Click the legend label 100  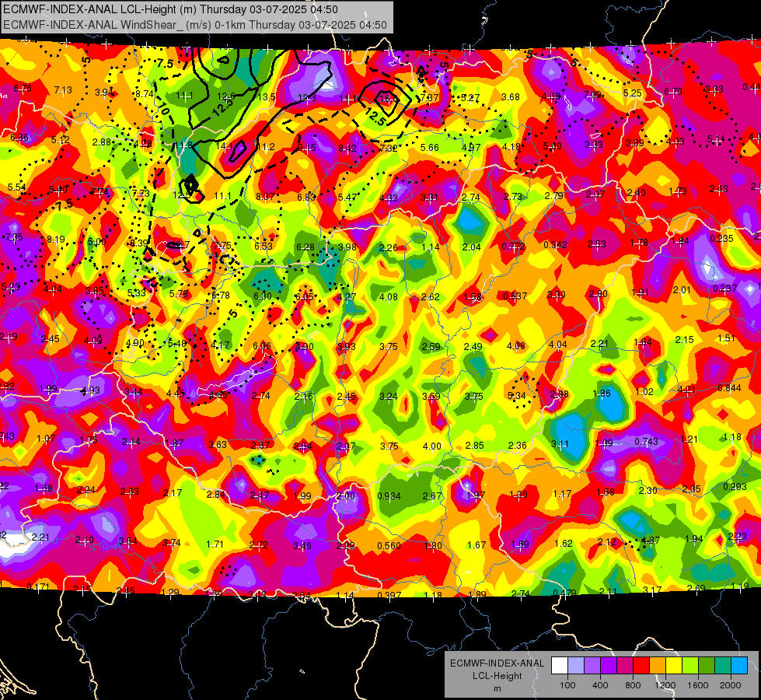coord(567,685)
